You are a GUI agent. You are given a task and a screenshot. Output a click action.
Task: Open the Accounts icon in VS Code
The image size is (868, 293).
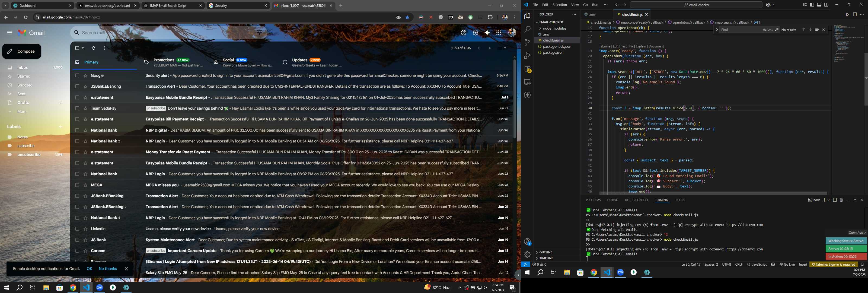(527, 242)
